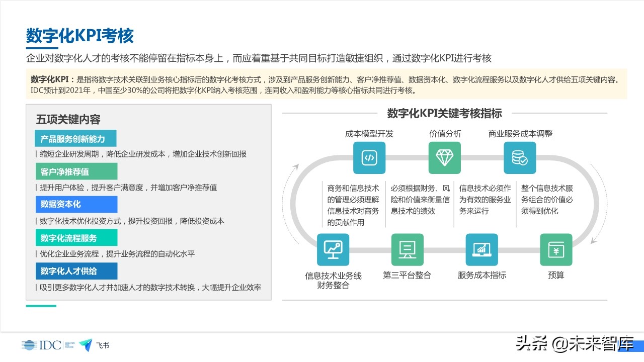Click the 数字化人才供给 label bar
The image size is (644, 362).
[76, 271]
